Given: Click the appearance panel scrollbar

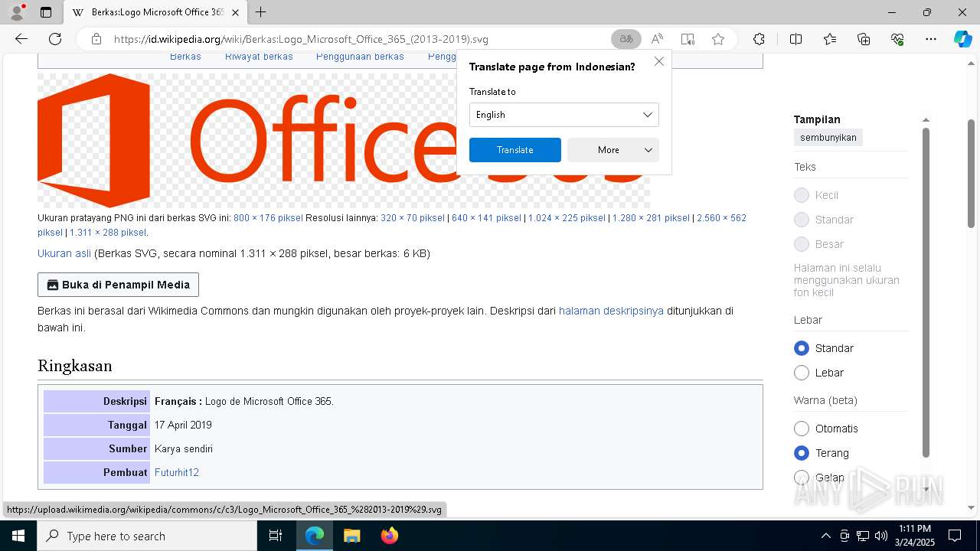Looking at the screenshot, I should pos(926,291).
